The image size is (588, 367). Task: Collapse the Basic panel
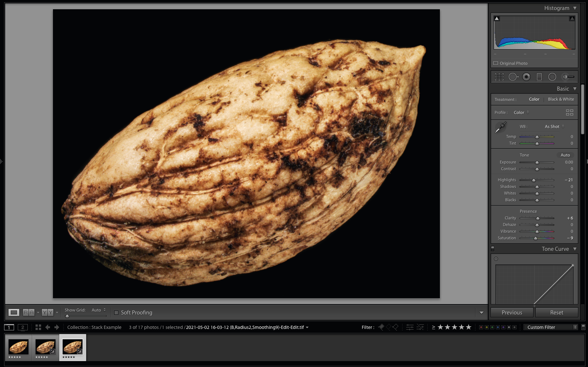coord(575,89)
